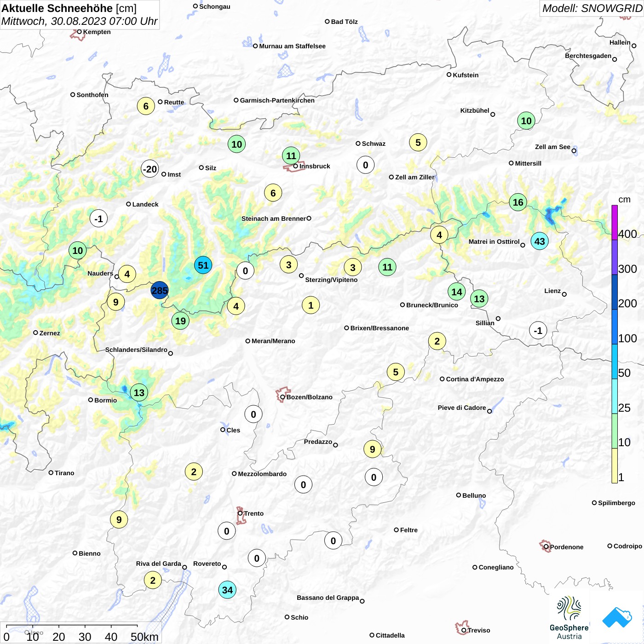
Task: Click the Lienz city label
Action: tap(552, 291)
